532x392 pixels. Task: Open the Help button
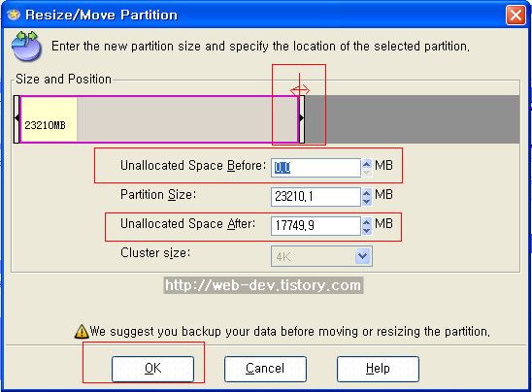(x=378, y=369)
